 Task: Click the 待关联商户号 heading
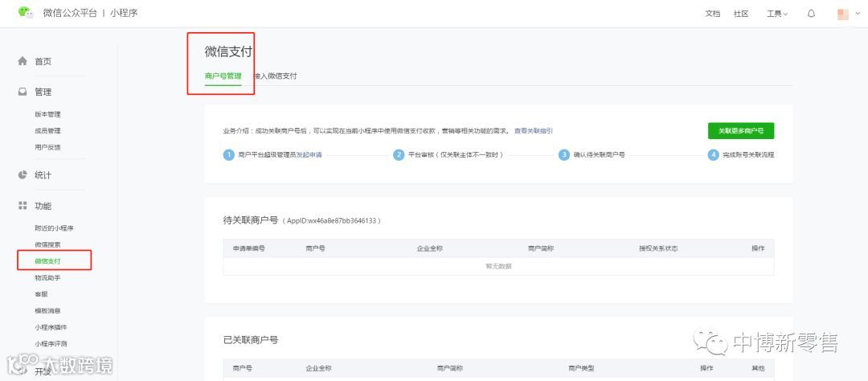[250, 220]
